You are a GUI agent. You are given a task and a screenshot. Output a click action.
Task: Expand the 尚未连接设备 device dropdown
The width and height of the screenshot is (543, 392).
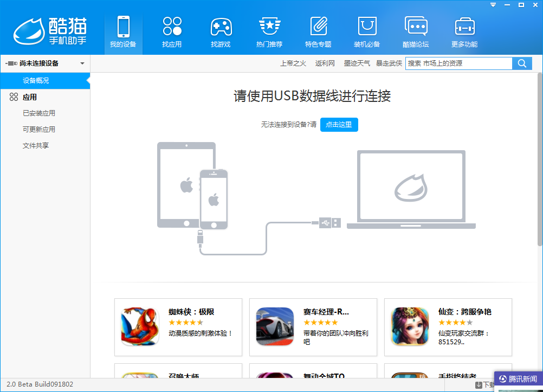click(x=82, y=63)
